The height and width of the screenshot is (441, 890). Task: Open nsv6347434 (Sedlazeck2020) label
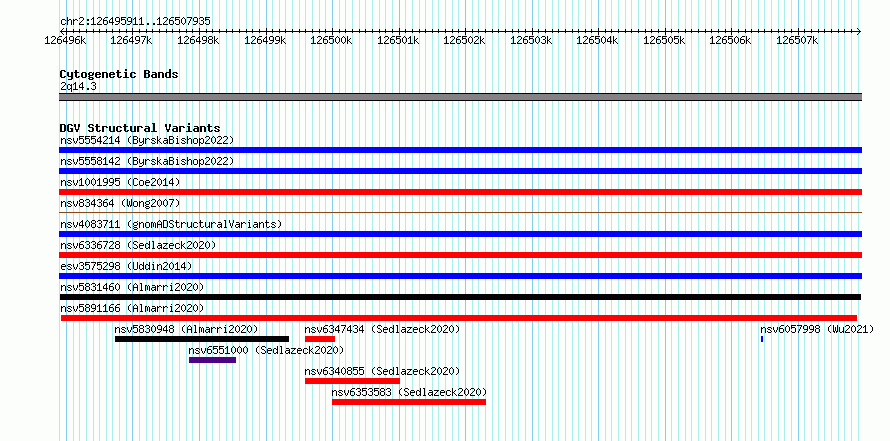(x=382, y=329)
